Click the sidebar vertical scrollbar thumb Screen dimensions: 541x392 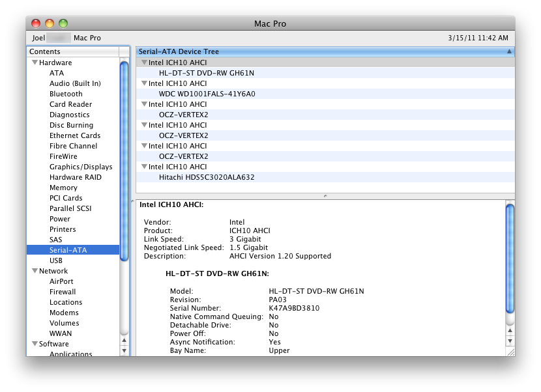click(124, 161)
